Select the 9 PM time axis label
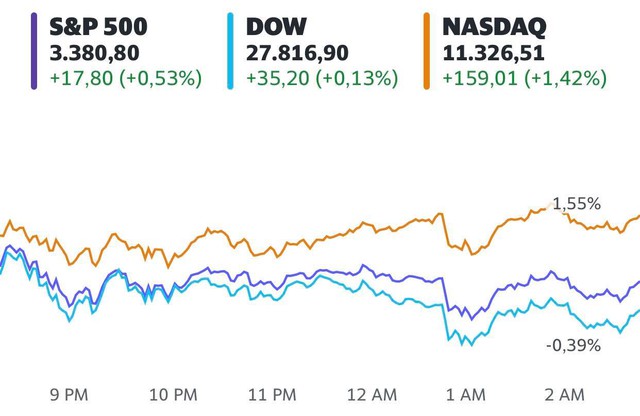640x416 pixels. point(69,395)
